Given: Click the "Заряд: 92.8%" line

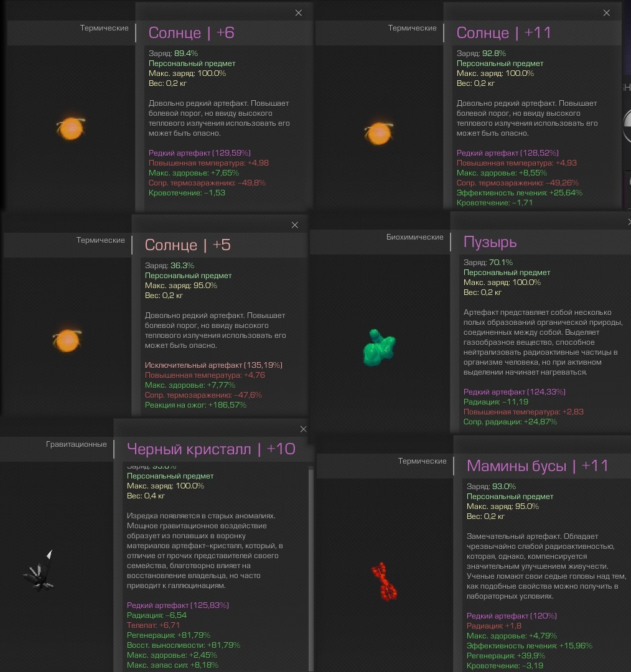Looking at the screenshot, I should 481,53.
